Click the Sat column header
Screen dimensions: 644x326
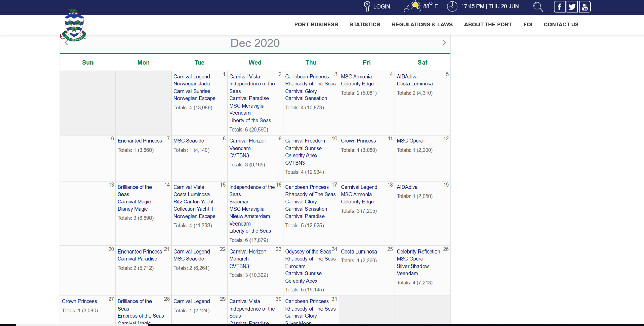click(423, 63)
